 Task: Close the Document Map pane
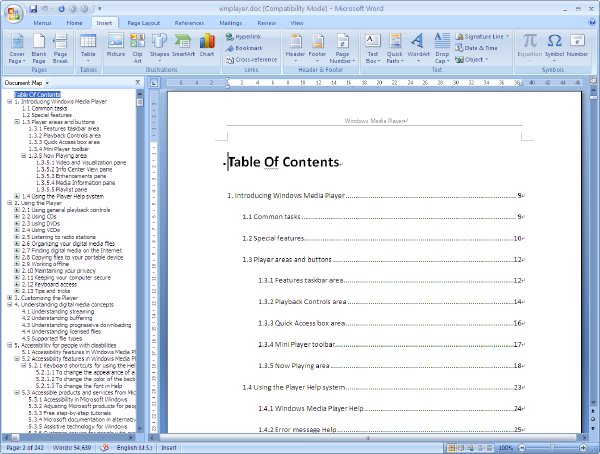138,82
